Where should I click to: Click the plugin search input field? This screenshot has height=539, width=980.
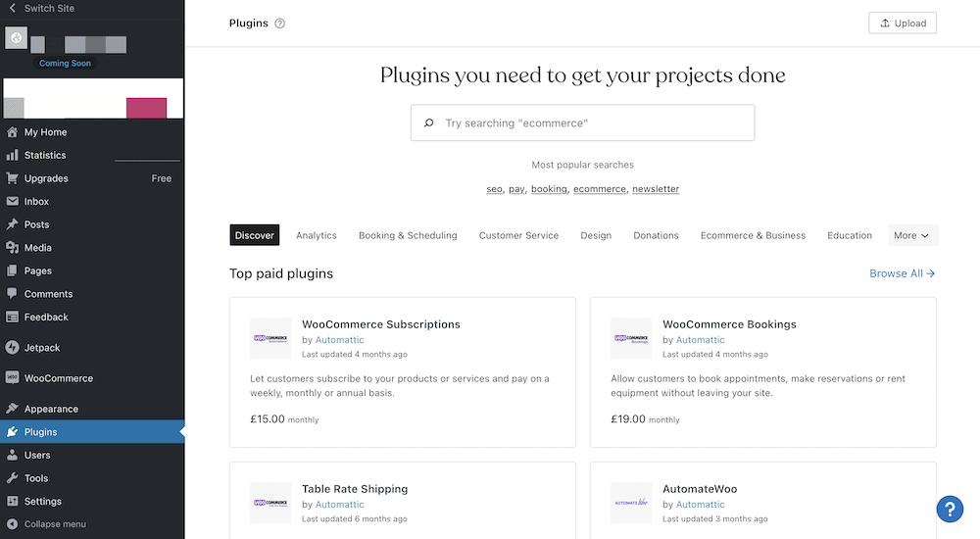pos(582,122)
